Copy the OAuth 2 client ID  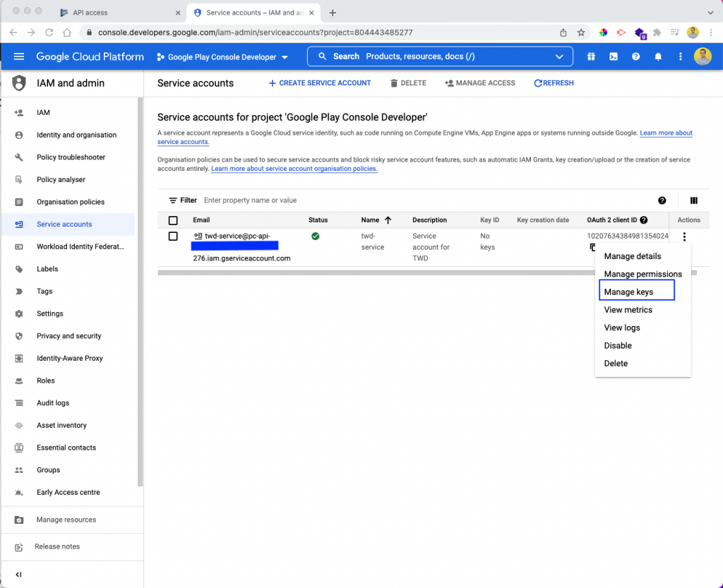pos(592,248)
